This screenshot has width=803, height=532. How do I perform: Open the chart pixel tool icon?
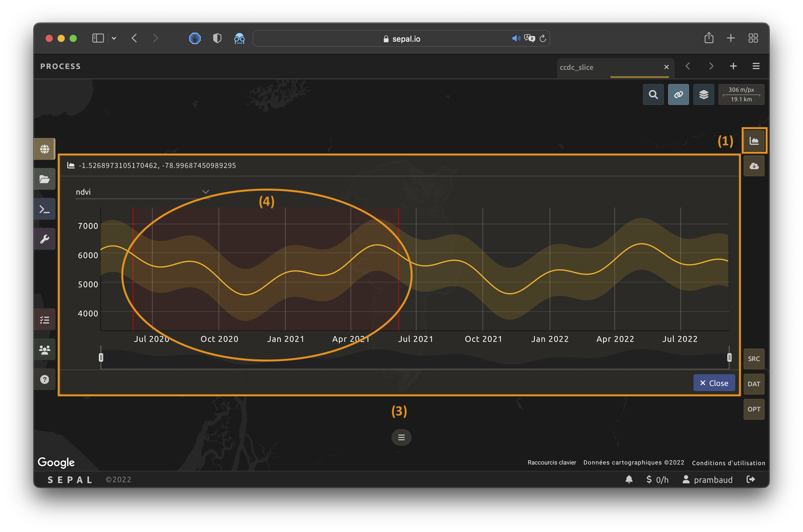pos(754,141)
